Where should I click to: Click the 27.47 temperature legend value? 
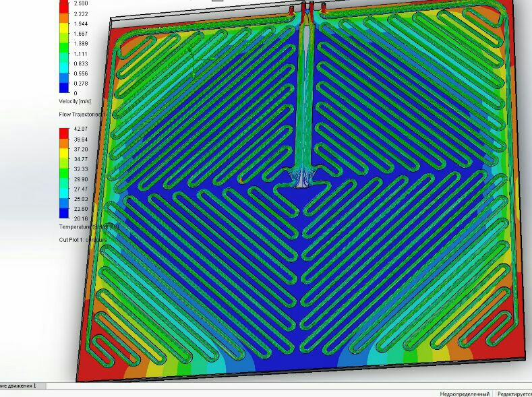pos(81,189)
